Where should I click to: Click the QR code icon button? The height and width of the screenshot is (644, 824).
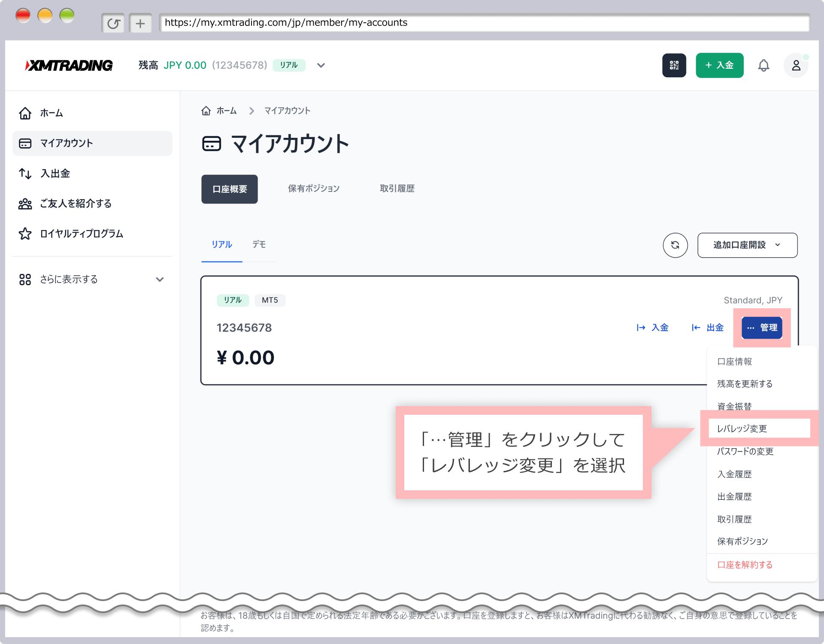[674, 65]
